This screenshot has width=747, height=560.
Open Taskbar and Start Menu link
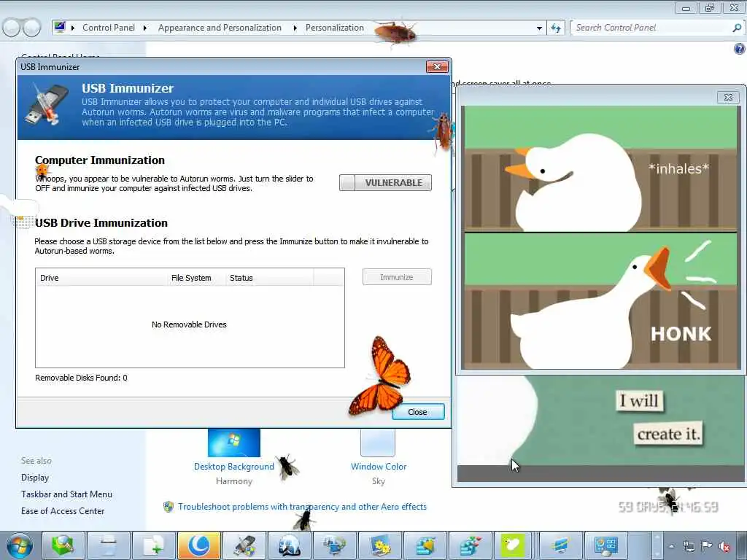[x=66, y=494]
